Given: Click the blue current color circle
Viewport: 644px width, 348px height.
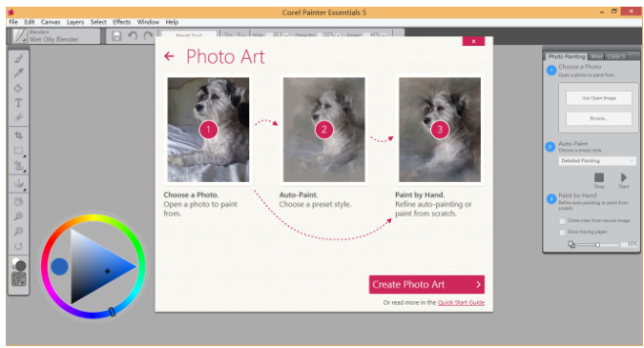Looking at the screenshot, I should click(59, 267).
